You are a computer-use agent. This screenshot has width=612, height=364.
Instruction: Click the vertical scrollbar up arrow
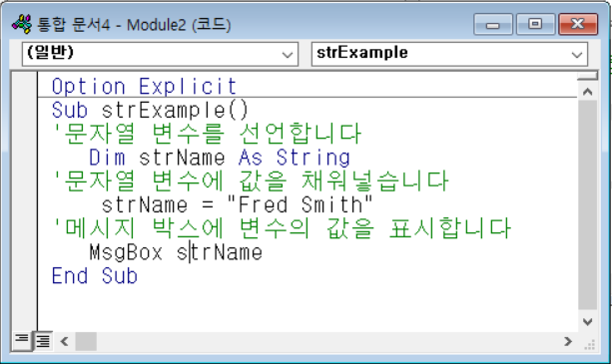pos(587,92)
